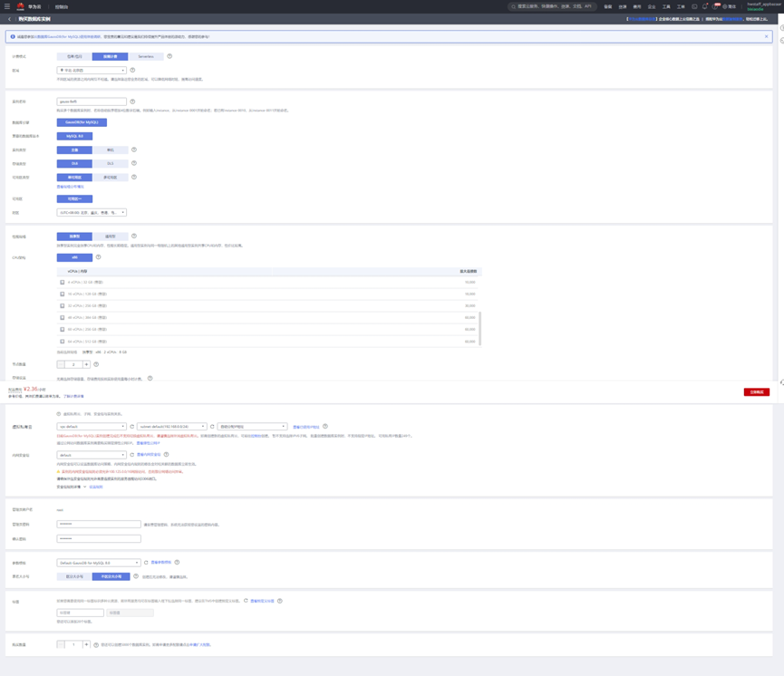This screenshot has height=676, width=784.
Task: Select the x86 CPU architecture button
Action: tap(74, 257)
